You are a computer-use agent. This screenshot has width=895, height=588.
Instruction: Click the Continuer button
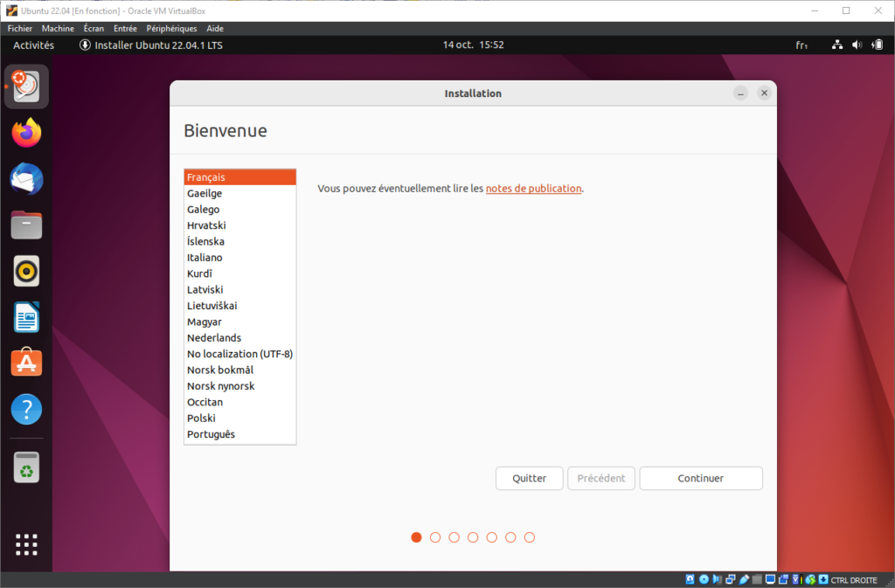700,478
